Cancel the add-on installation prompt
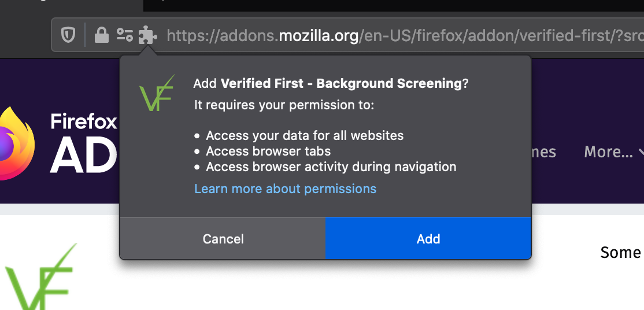The height and width of the screenshot is (310, 644). 223,239
